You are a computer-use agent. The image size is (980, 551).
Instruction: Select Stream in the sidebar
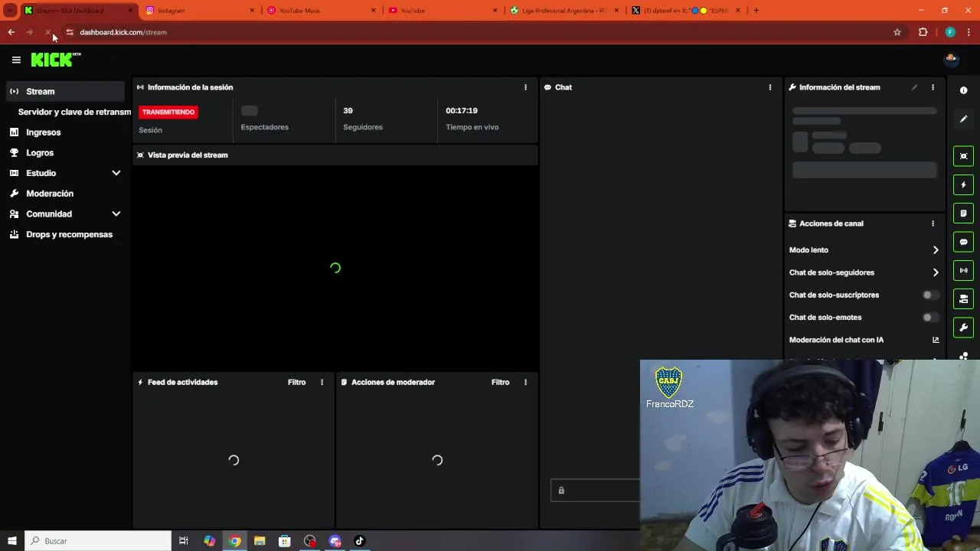pos(65,91)
